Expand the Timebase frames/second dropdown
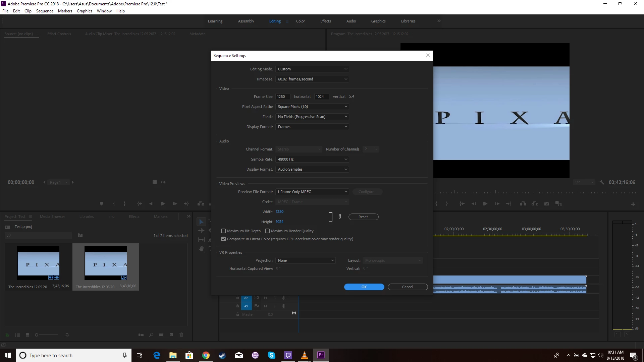The image size is (644, 362). [x=312, y=79]
